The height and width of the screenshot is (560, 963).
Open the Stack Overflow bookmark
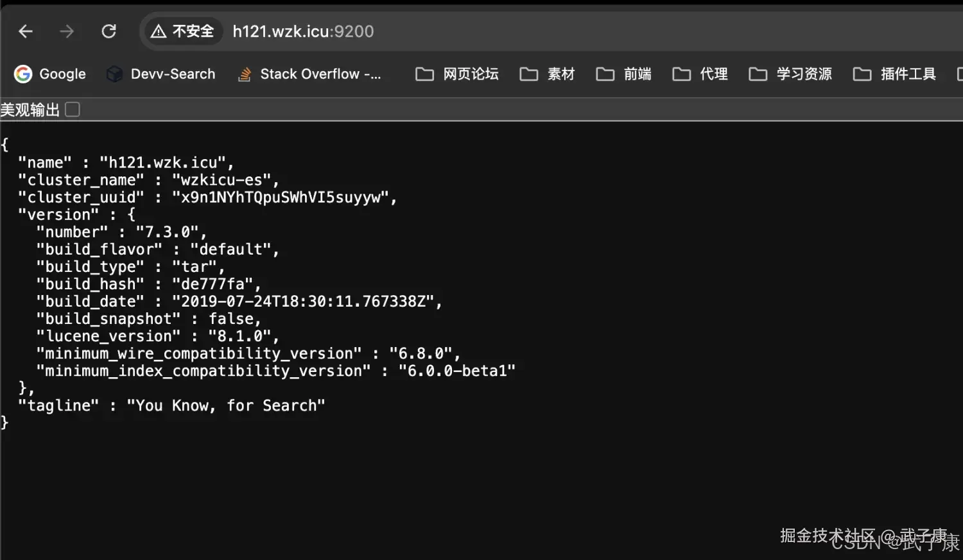coord(309,74)
